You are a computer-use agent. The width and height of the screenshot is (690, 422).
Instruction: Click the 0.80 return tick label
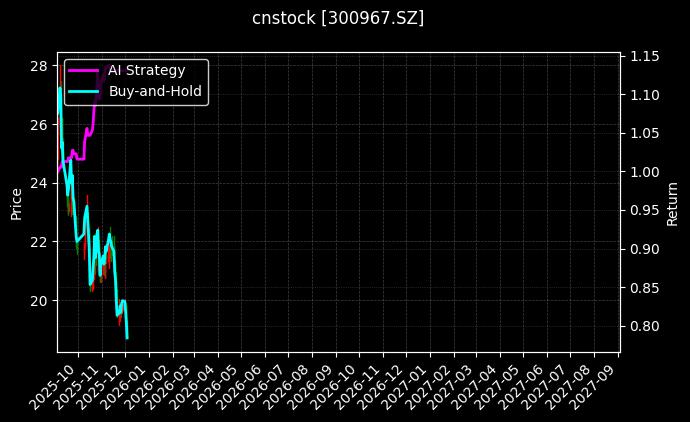[643, 326]
